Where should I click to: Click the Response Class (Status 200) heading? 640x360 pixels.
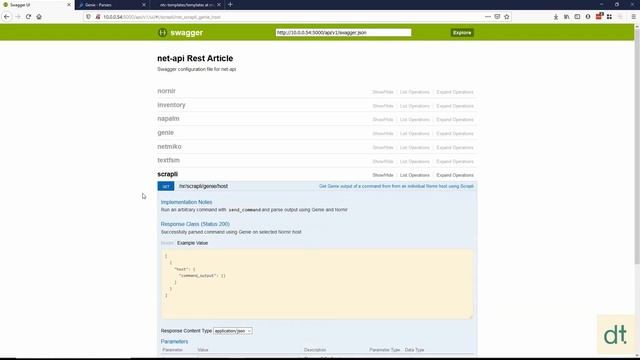point(195,224)
